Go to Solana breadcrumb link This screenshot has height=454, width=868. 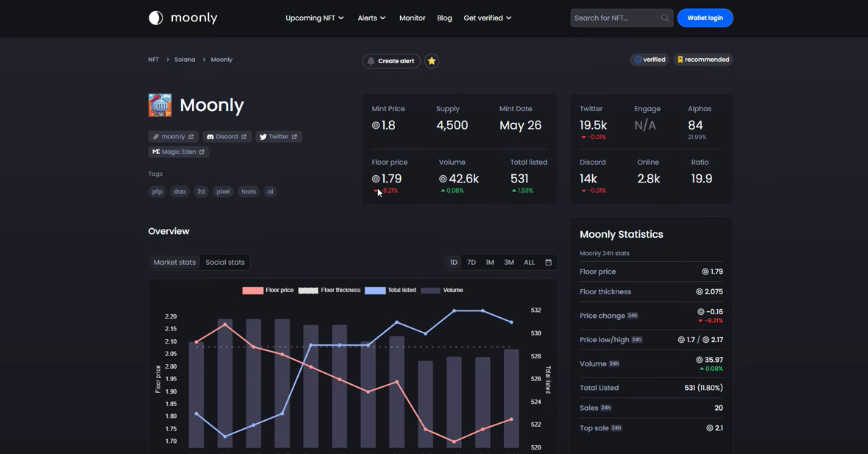185,60
